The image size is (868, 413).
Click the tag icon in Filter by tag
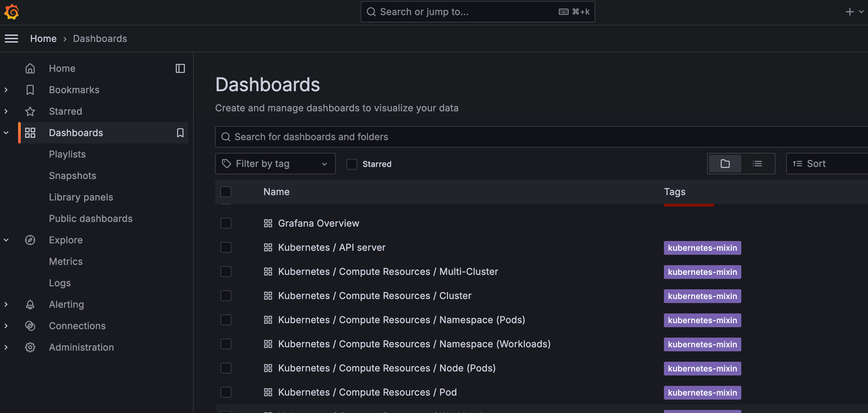[227, 164]
